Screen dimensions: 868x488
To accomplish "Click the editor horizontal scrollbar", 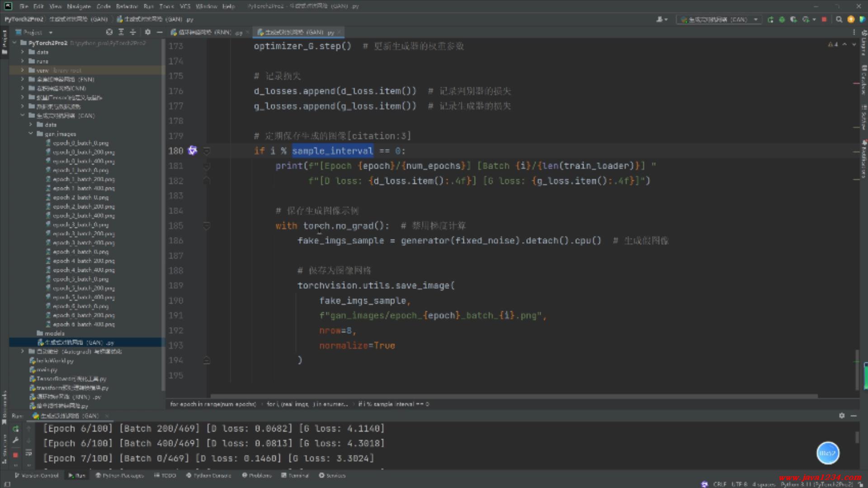I will [513, 396].
